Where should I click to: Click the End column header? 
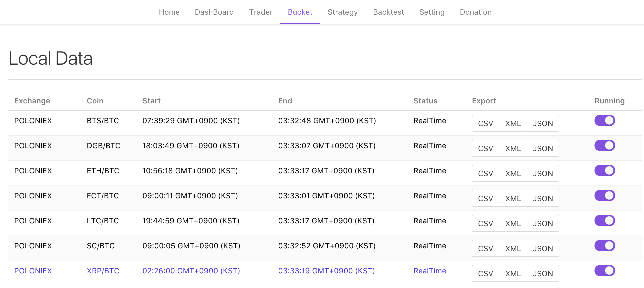285,101
